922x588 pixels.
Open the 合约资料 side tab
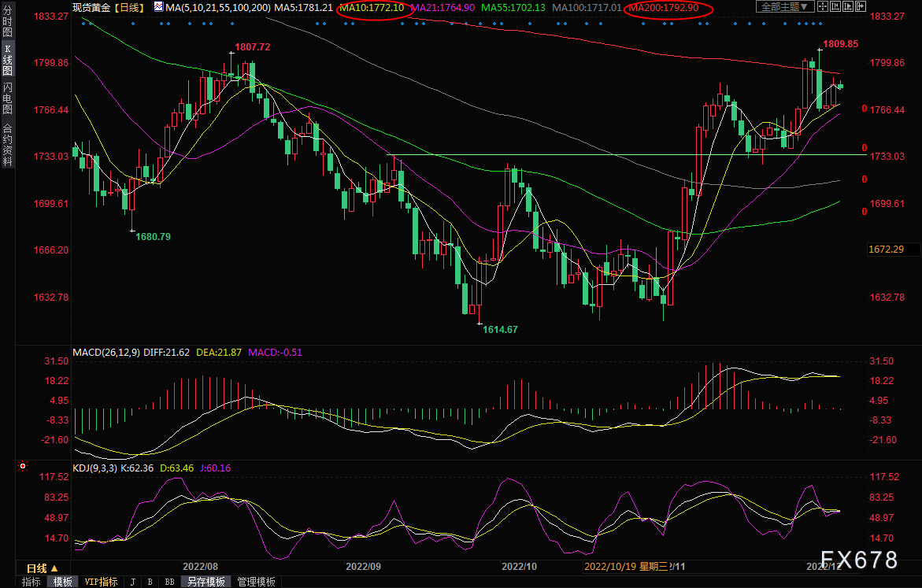click(x=7, y=146)
